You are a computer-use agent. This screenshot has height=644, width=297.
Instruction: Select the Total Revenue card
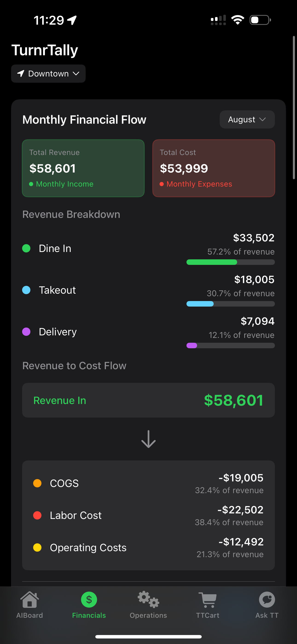pyautogui.click(x=83, y=168)
